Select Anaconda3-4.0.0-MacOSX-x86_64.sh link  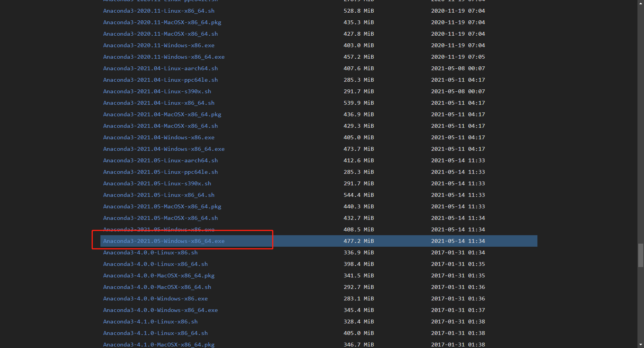pyautogui.click(x=157, y=287)
